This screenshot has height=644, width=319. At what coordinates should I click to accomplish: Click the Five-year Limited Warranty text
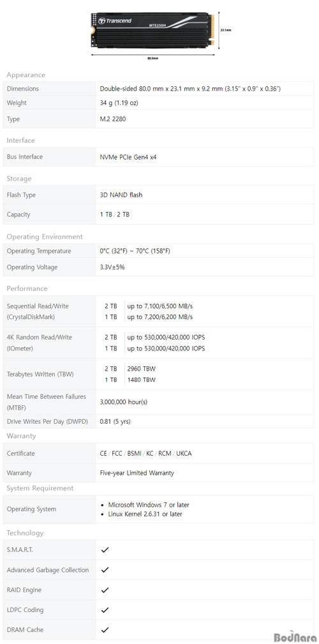click(x=137, y=473)
